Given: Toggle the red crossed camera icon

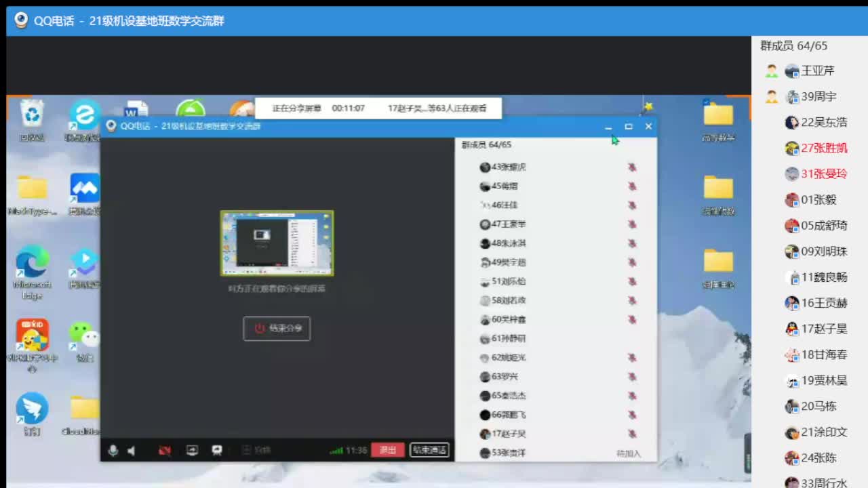Looking at the screenshot, I should (164, 451).
